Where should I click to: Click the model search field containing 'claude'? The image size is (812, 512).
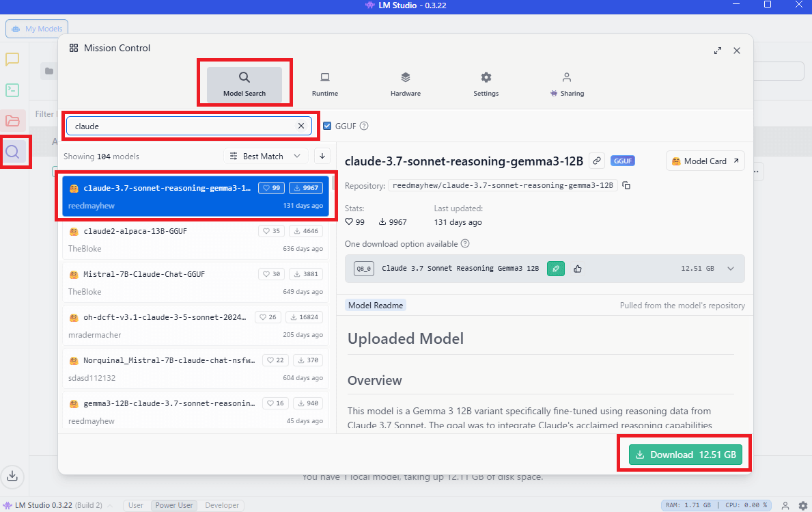[189, 126]
